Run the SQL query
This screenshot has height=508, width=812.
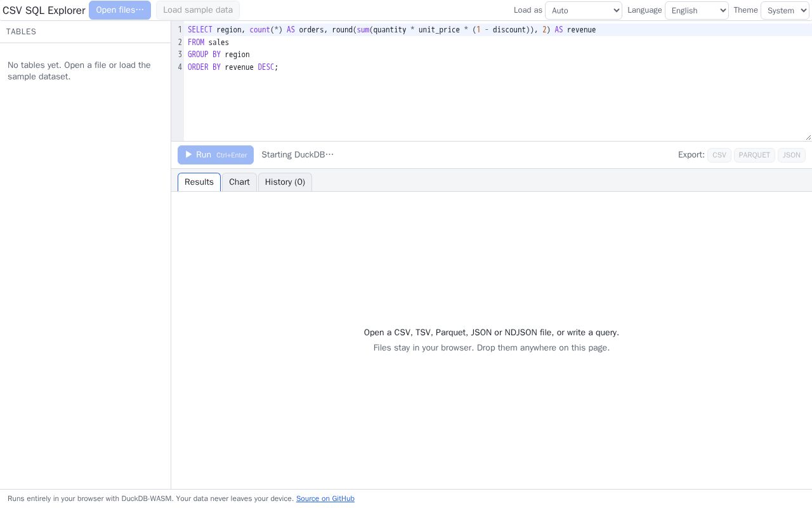tap(216, 155)
